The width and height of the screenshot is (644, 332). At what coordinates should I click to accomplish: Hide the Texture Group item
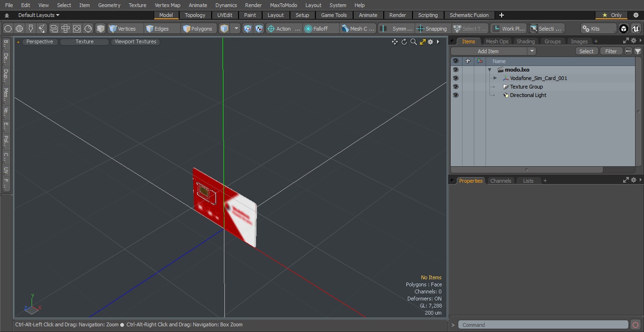[x=455, y=87]
